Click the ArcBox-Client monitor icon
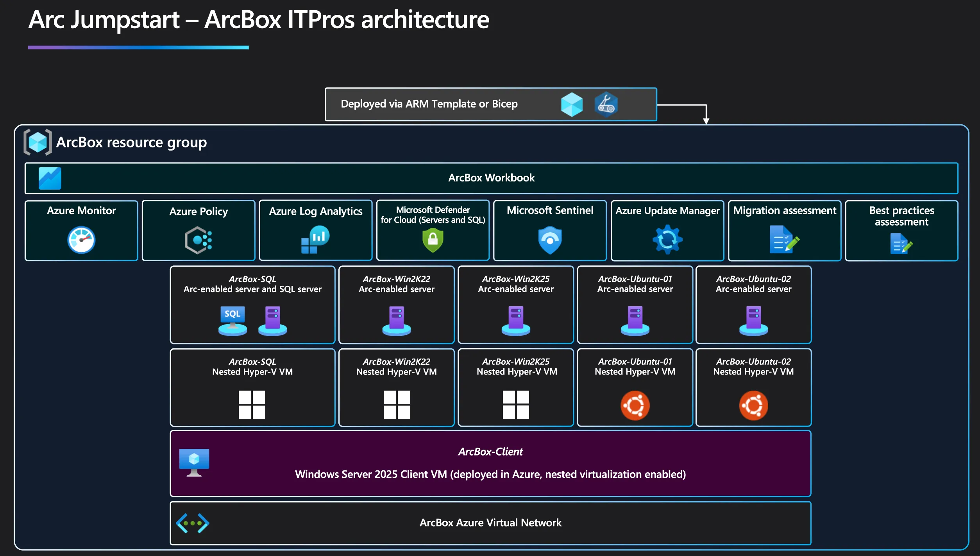 [x=195, y=463]
